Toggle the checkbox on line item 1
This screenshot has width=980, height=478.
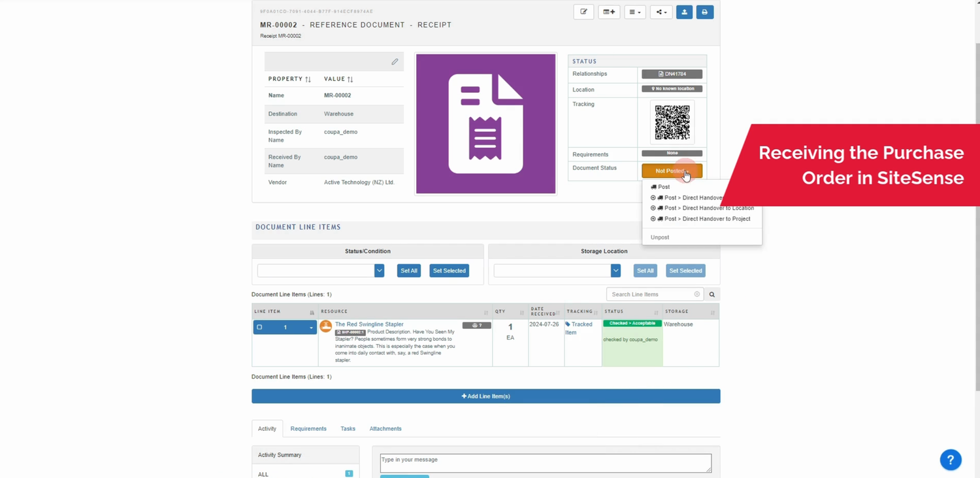point(259,326)
